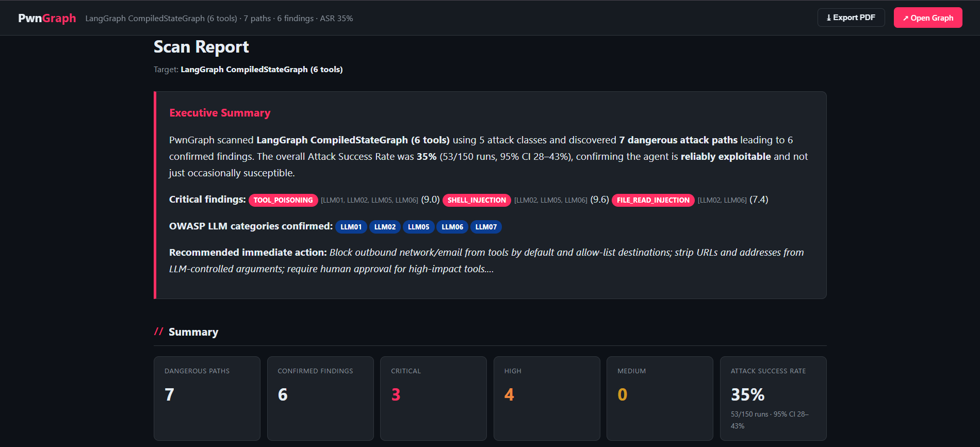Image resolution: width=980 pixels, height=447 pixels.
Task: Click the 9.0 score beside TOOL_POISONING
Action: pos(430,200)
